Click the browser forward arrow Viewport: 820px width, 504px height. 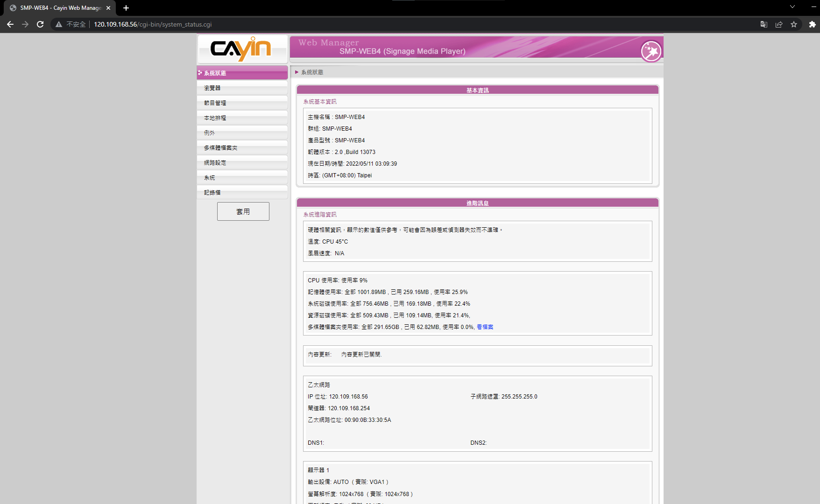click(25, 24)
